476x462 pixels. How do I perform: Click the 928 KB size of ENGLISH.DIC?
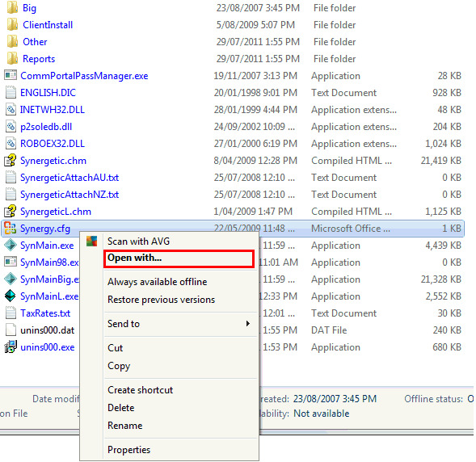(x=447, y=93)
